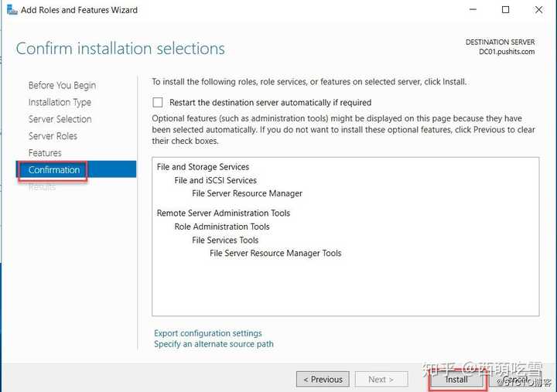Image resolution: width=557 pixels, height=392 pixels.
Task: Click the wizard icon in the title bar
Action: click(12, 9)
